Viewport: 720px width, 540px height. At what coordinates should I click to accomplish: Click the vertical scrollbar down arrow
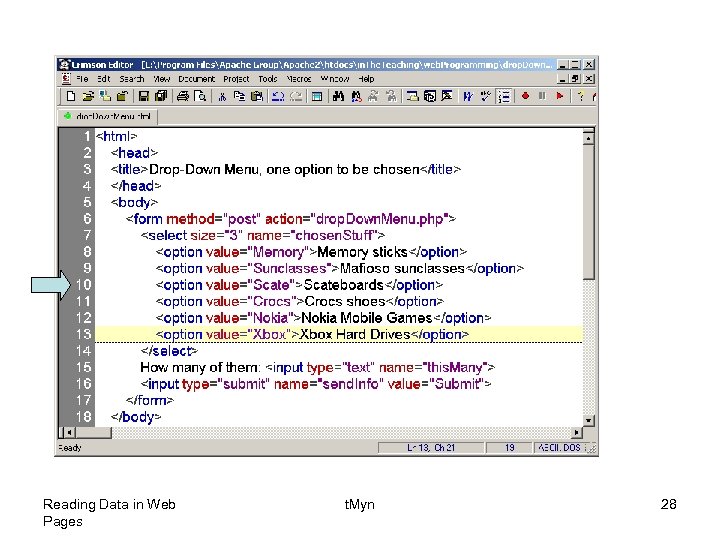588,420
